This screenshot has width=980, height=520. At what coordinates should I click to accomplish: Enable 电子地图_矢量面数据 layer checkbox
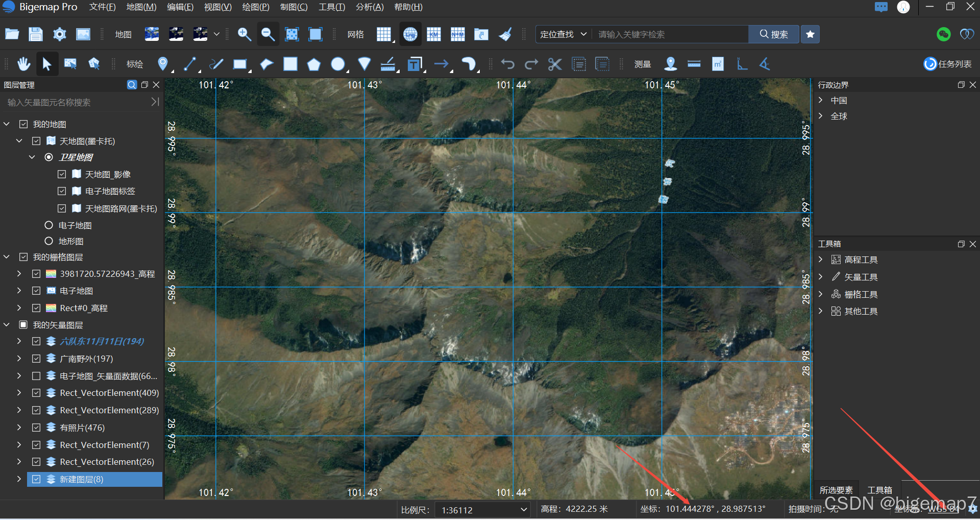pyautogui.click(x=36, y=376)
